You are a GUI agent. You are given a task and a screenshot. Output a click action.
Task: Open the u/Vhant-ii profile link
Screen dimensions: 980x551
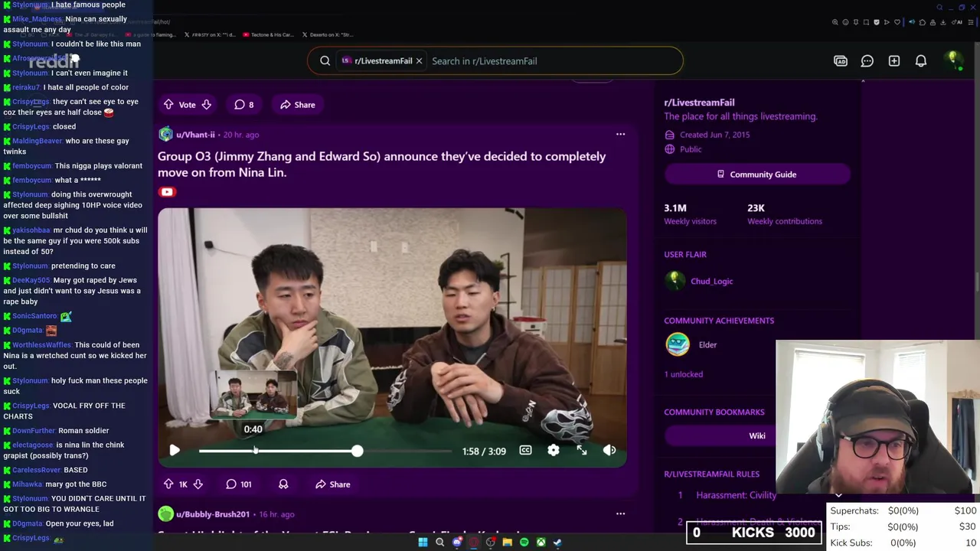point(195,135)
